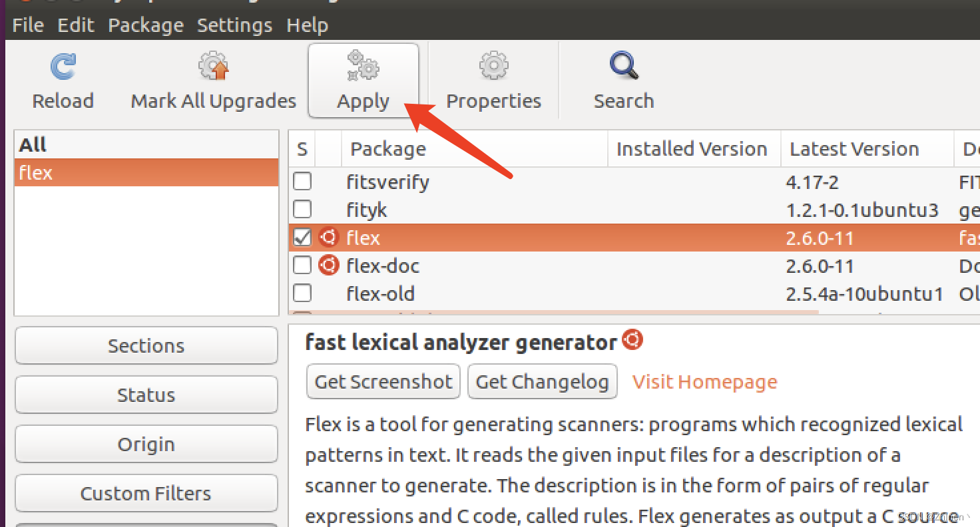Image resolution: width=980 pixels, height=527 pixels.
Task: Show the Sections filter view
Action: [146, 345]
